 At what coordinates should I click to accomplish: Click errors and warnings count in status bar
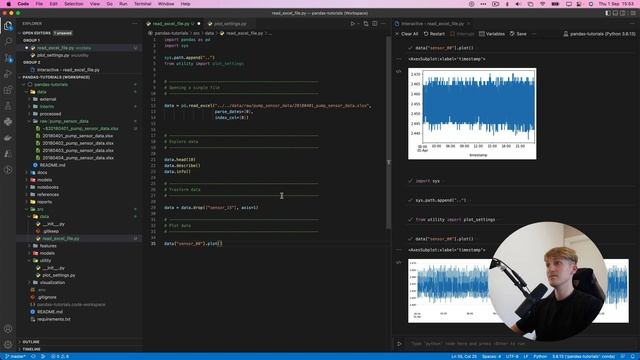click(x=60, y=356)
